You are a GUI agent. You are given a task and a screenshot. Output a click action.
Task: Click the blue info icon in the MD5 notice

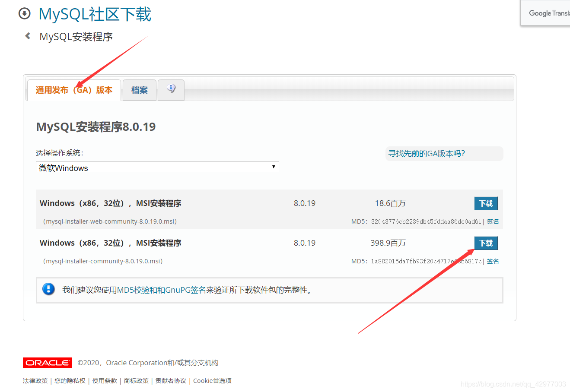point(48,289)
